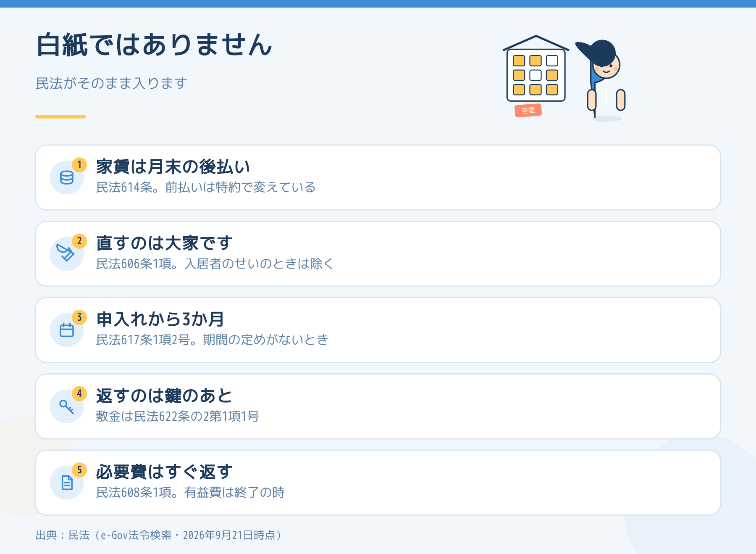The height and width of the screenshot is (554, 756).
Task: Click the apartment building illustration
Action: tap(536, 69)
